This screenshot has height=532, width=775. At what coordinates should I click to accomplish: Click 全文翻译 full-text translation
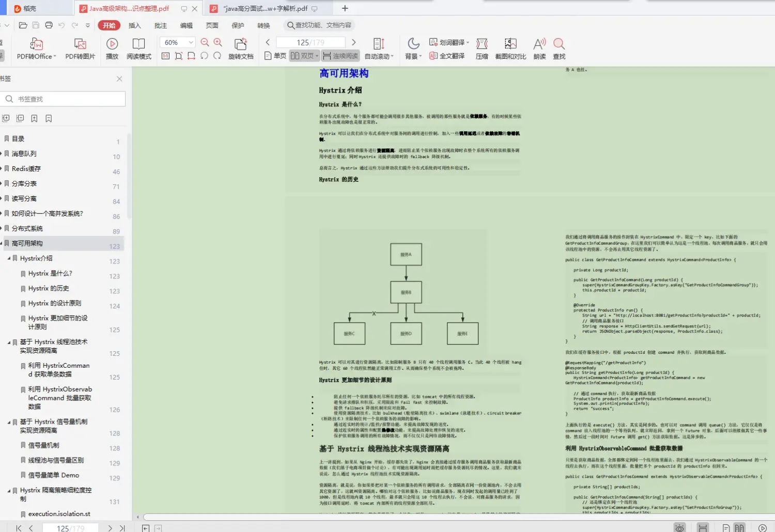pos(447,56)
